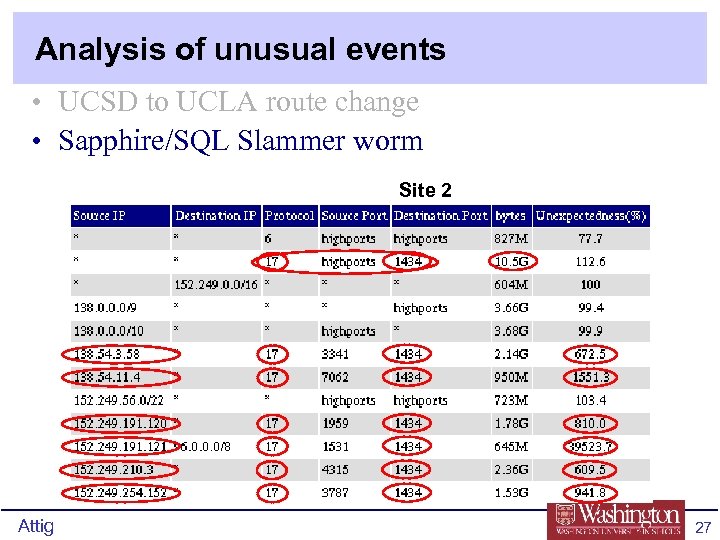Click the slide number "27"
The image size is (720, 540).
click(703, 527)
